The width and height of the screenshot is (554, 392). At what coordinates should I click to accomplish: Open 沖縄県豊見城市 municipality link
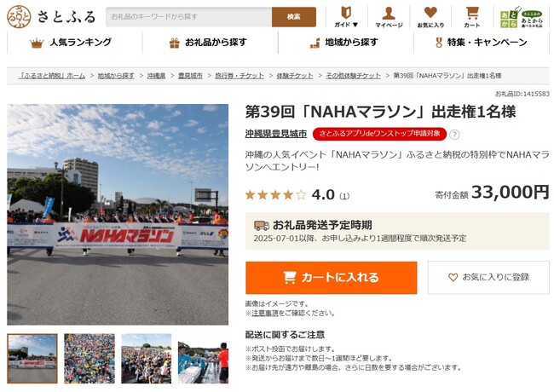(x=276, y=134)
